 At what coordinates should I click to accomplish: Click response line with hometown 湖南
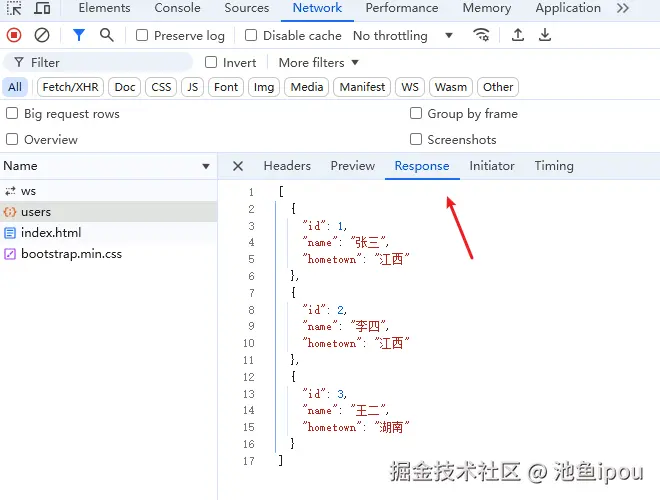(356, 427)
